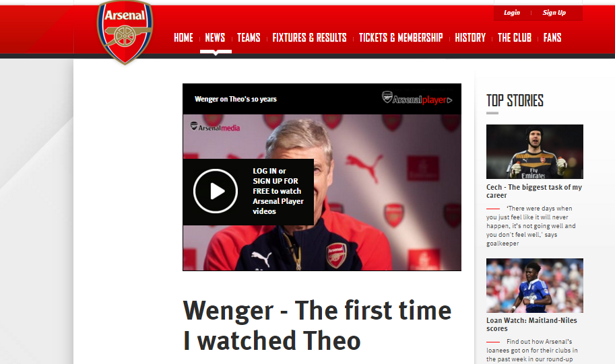Viewport: 615px width, 364px height.
Task: Click the Sign Up link
Action: (x=554, y=13)
